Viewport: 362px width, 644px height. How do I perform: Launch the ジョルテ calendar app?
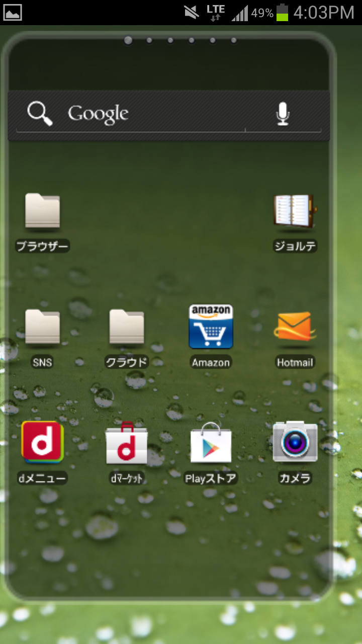tap(295, 221)
